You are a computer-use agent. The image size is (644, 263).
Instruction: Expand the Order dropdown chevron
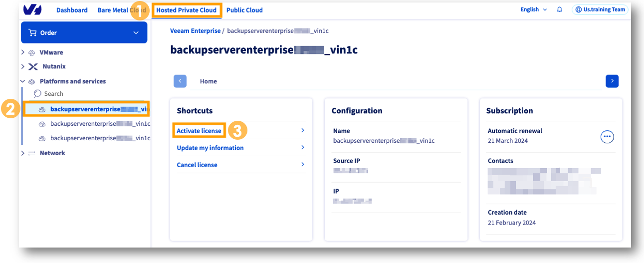click(136, 33)
